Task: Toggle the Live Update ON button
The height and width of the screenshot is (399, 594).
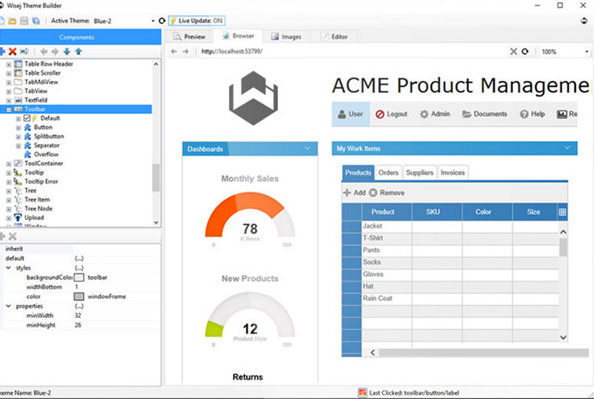Action: [x=197, y=21]
